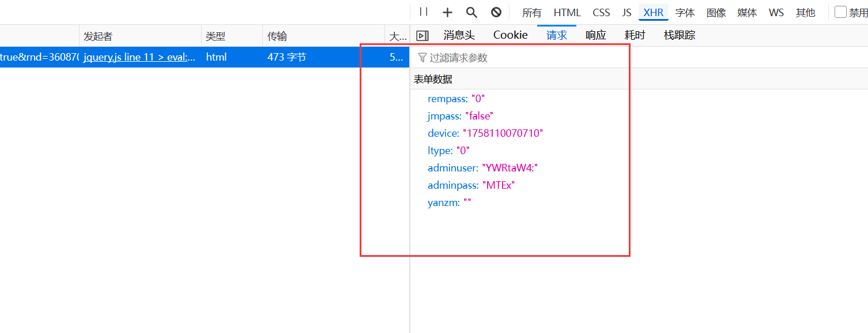868x333 pixels.
Task: Click the filter funnel icon
Action: click(x=422, y=58)
